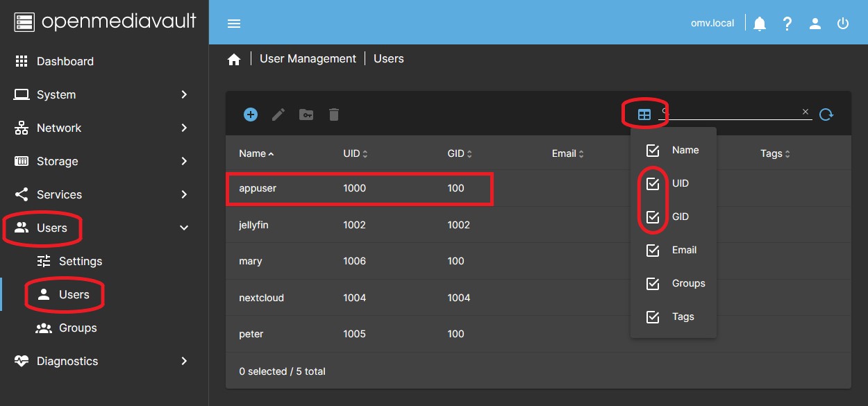The image size is (868, 406).
Task: Expand the Storage menu section
Action: point(104,161)
